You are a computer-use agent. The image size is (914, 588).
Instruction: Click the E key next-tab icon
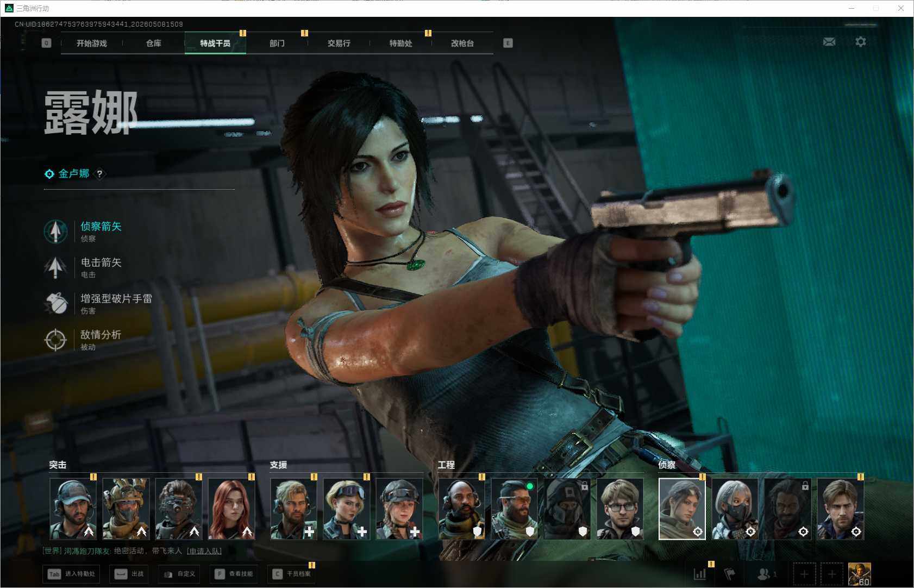[508, 43]
